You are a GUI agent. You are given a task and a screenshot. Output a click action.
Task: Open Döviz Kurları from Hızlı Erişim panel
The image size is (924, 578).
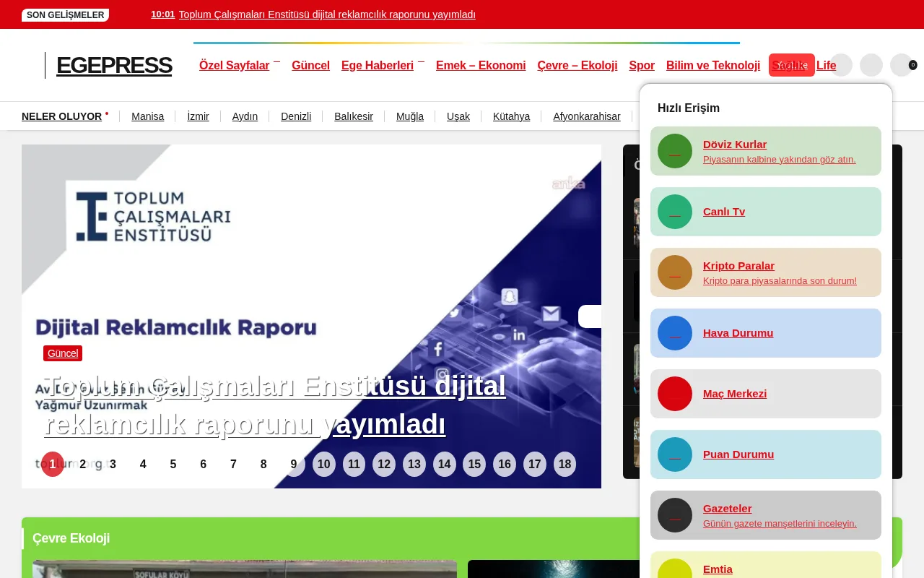(x=675, y=151)
